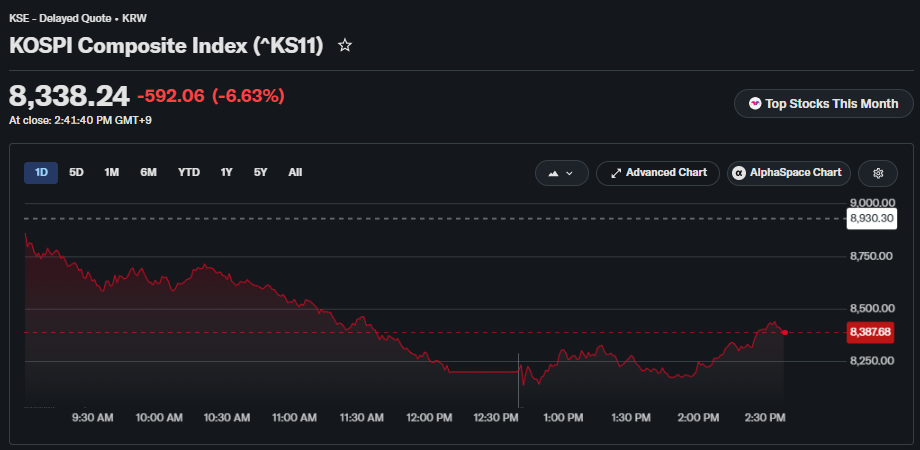Click the KSE - Delayed Quote label
Image resolution: width=920 pixels, height=450 pixels.
coord(60,18)
